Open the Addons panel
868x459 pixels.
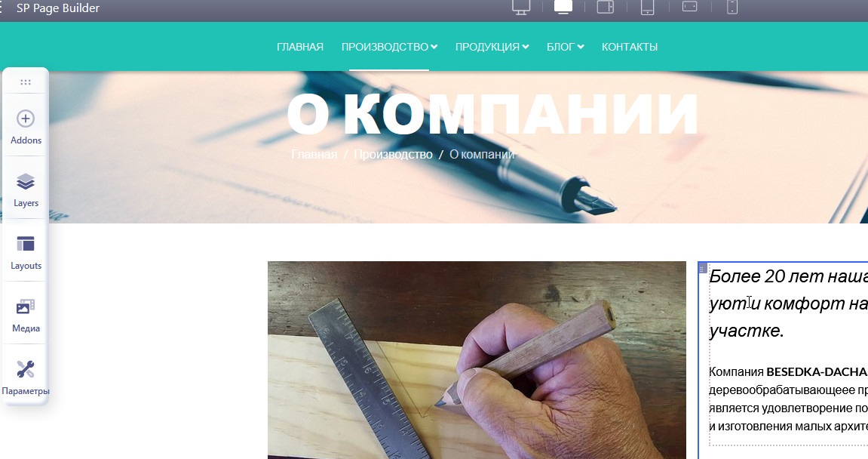[x=26, y=127]
